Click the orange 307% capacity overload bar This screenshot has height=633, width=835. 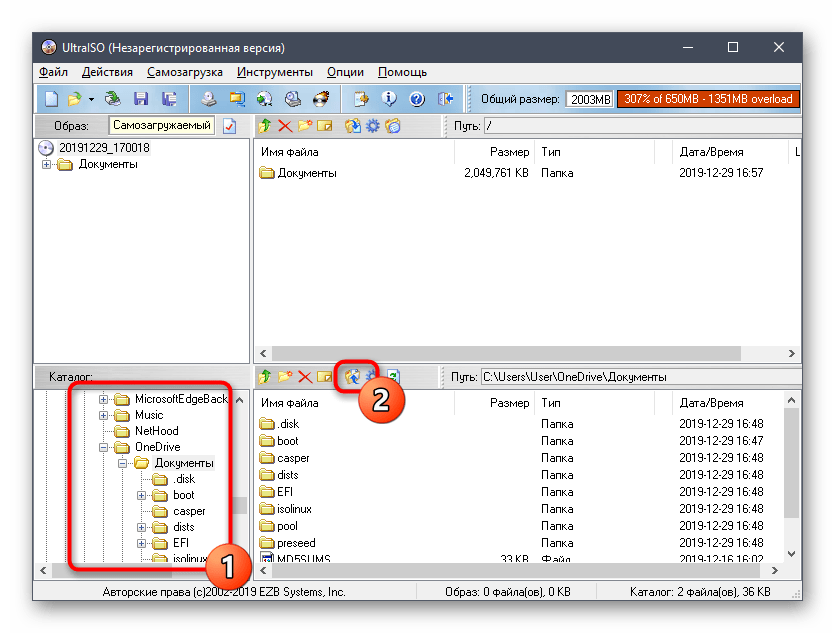tap(707, 99)
